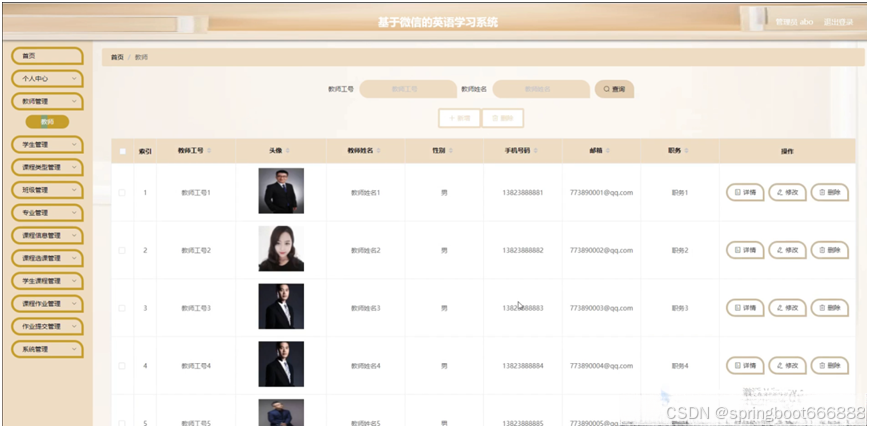Viewport: 869px width, 428px height.
Task: Click the 性别 column sort icon
Action: (451, 151)
